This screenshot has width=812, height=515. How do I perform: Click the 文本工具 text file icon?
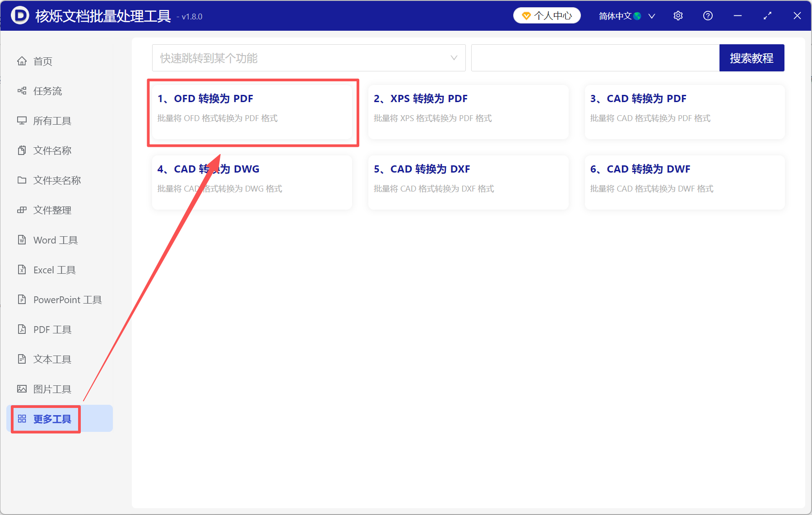click(22, 359)
